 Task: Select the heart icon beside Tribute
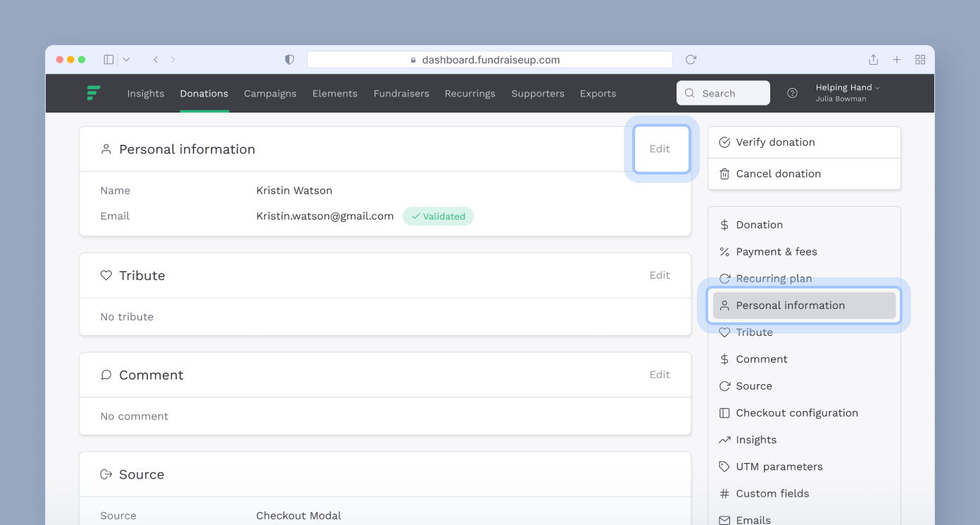click(x=724, y=332)
